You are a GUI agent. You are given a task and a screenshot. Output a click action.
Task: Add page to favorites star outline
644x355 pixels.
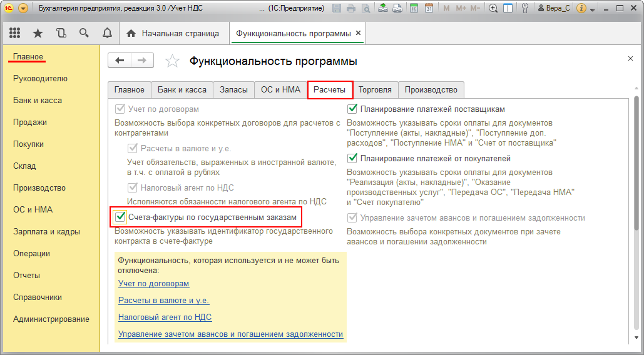[172, 61]
